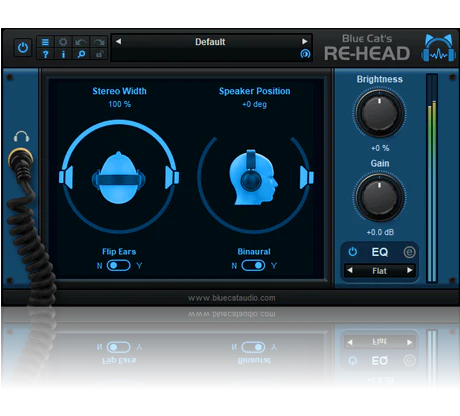Open the EQ editor e icon
460x416 pixels.
click(x=409, y=252)
